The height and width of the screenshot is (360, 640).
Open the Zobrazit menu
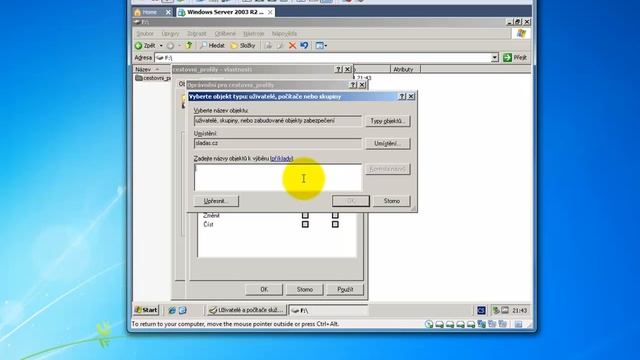click(197, 33)
